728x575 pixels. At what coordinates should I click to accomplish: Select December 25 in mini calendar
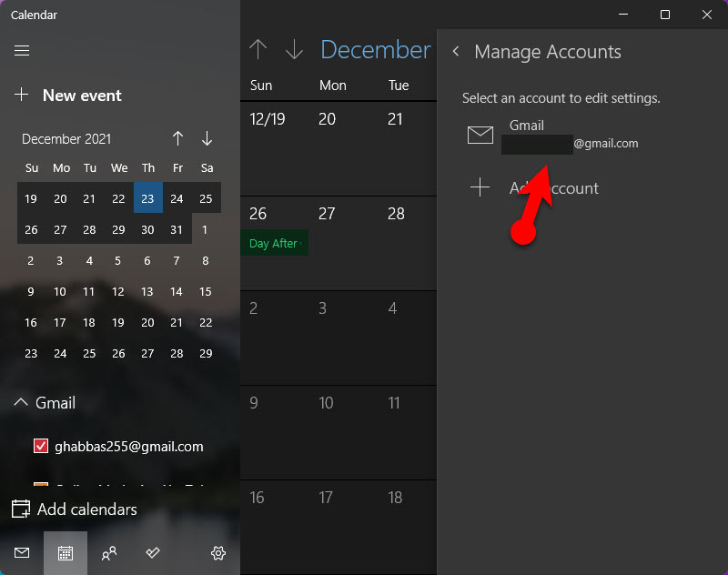(x=206, y=198)
